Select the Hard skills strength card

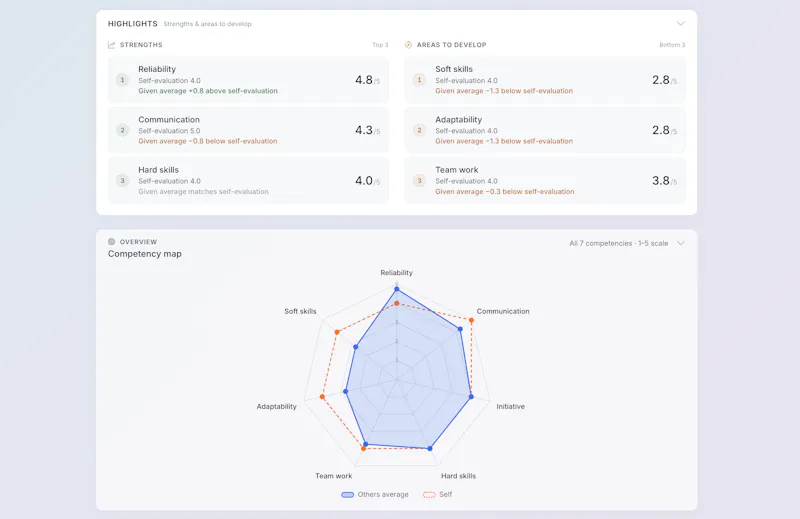(248, 180)
